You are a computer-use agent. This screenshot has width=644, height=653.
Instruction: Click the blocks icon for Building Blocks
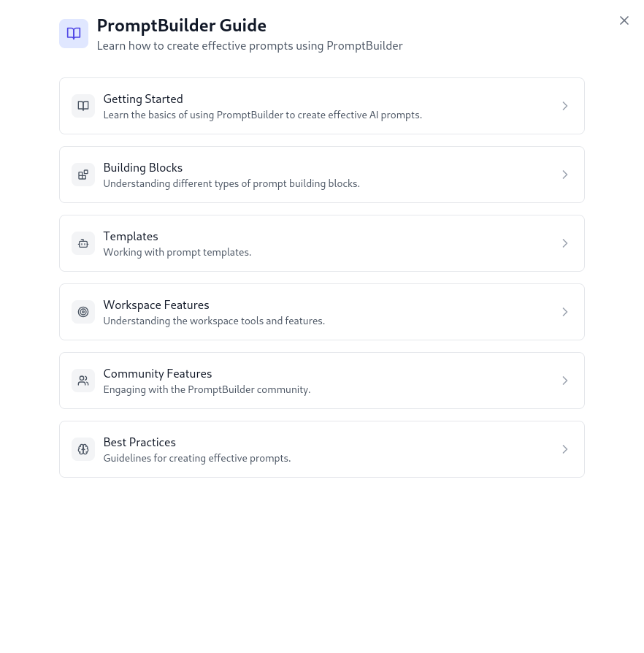pyautogui.click(x=83, y=175)
